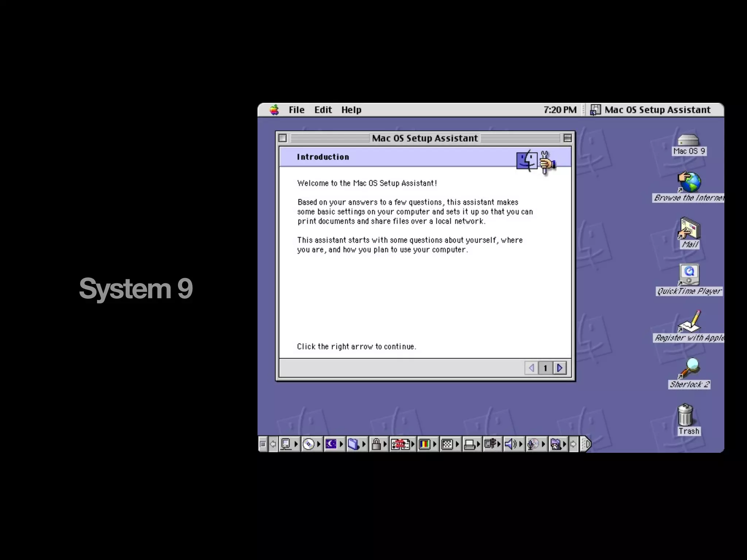
Task: Click the Control Strip left scroll arrow
Action: [x=273, y=444]
